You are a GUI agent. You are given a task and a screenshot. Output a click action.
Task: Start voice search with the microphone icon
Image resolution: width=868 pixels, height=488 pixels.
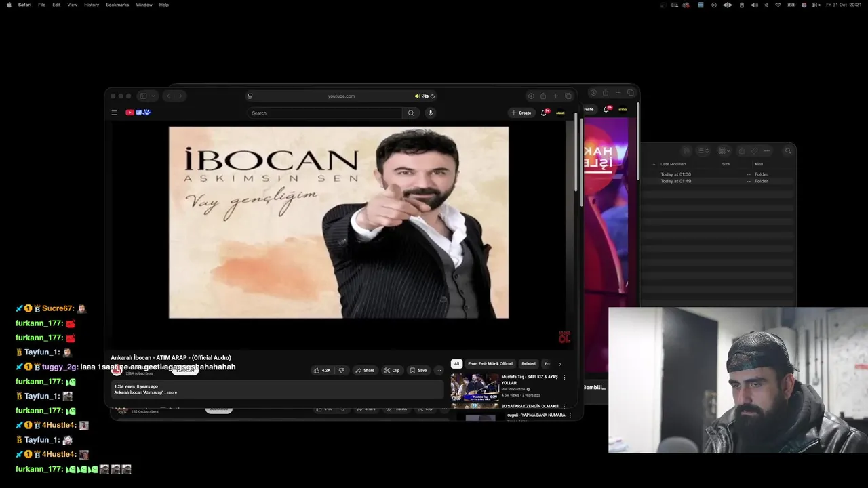(x=430, y=113)
